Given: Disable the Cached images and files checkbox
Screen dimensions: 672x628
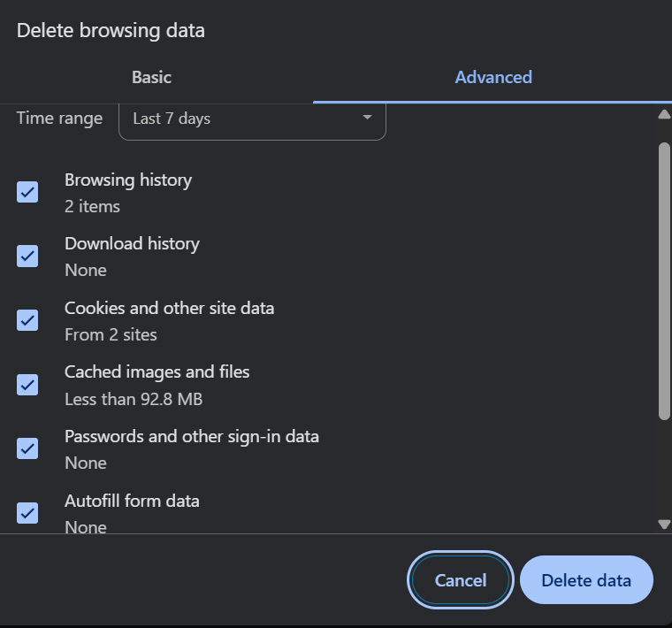Looking at the screenshot, I should (27, 385).
